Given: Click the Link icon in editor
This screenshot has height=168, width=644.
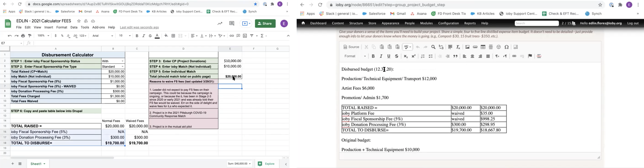Looking at the screenshot, I should (x=514, y=56).
